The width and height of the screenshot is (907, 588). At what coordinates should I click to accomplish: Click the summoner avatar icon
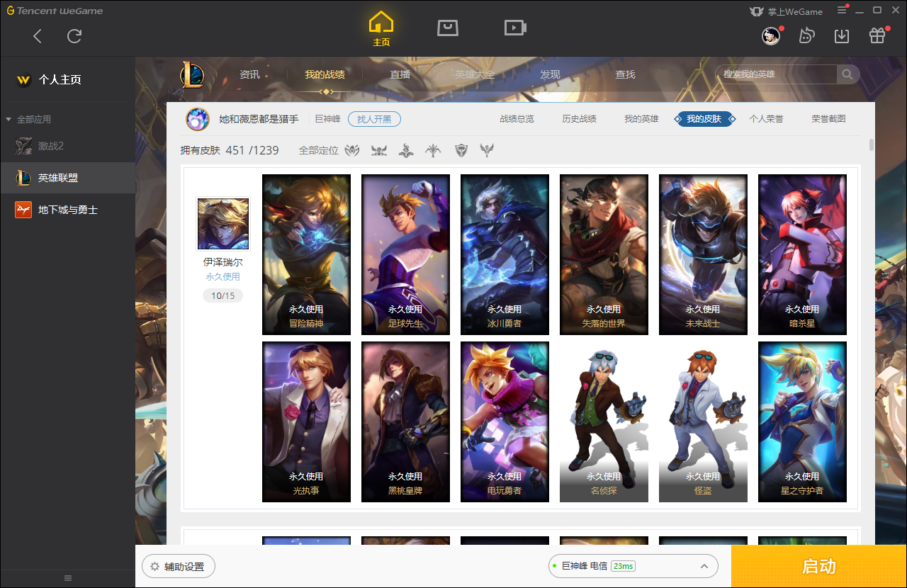point(198,119)
